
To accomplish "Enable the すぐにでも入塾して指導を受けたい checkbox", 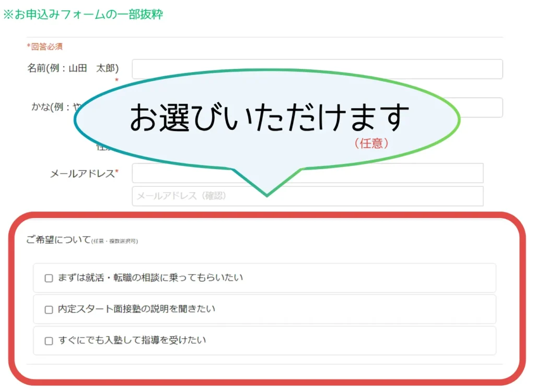I will (49, 341).
